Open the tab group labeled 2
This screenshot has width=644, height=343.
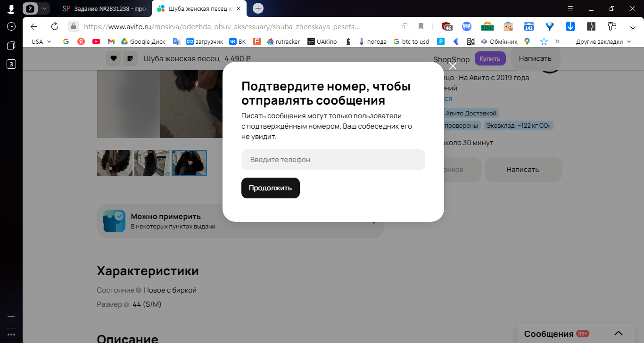pyautogui.click(x=30, y=8)
